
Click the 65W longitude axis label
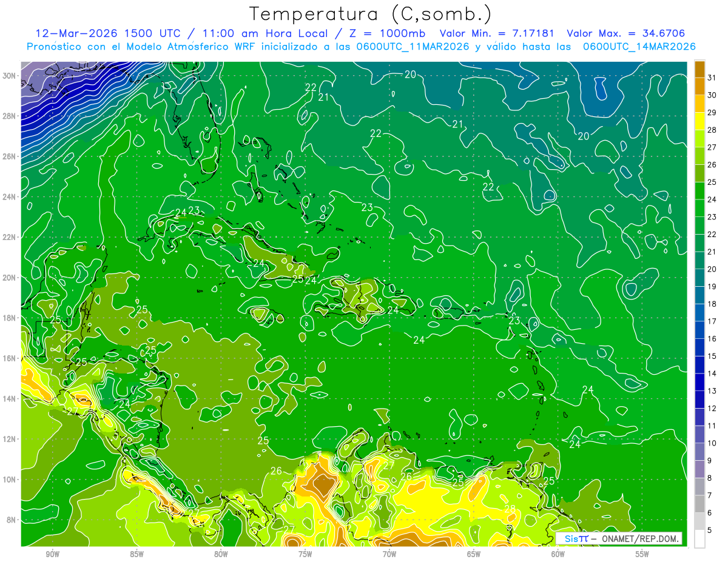(474, 554)
